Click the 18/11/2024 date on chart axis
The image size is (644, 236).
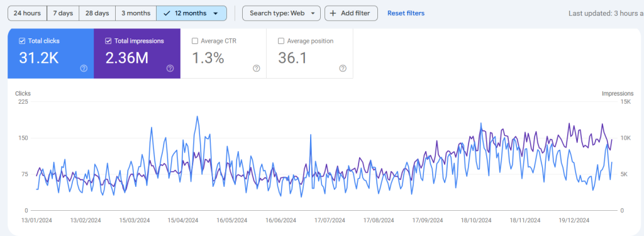click(525, 220)
